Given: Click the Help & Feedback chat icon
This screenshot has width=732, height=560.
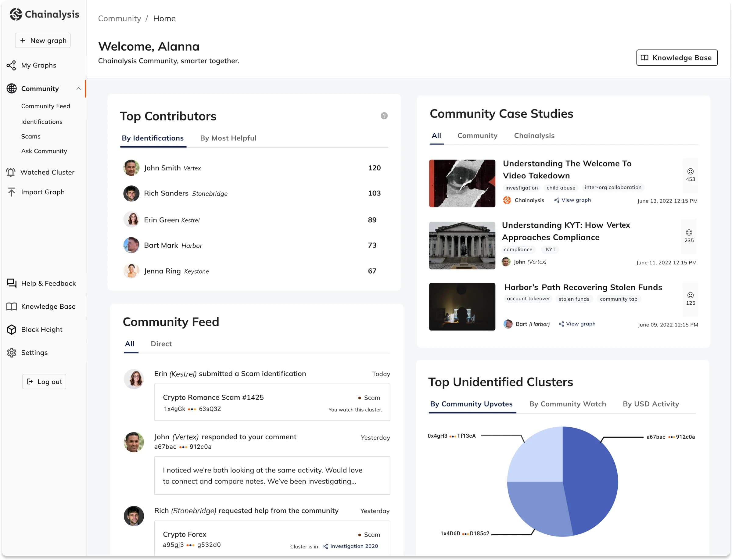Looking at the screenshot, I should pyautogui.click(x=12, y=283).
